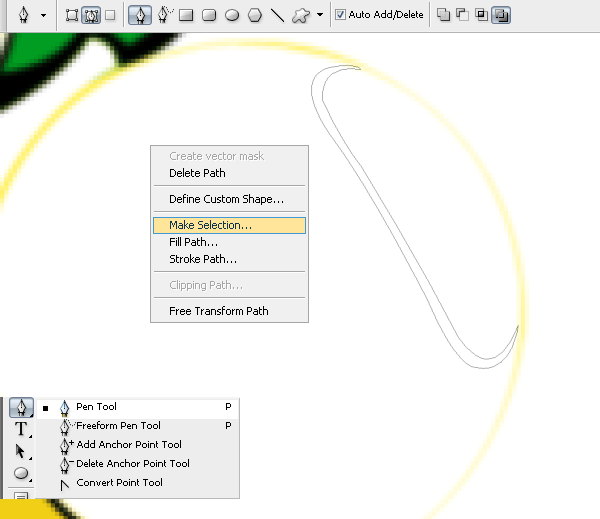Choose Define Custom Shape from context menu

pyautogui.click(x=229, y=199)
